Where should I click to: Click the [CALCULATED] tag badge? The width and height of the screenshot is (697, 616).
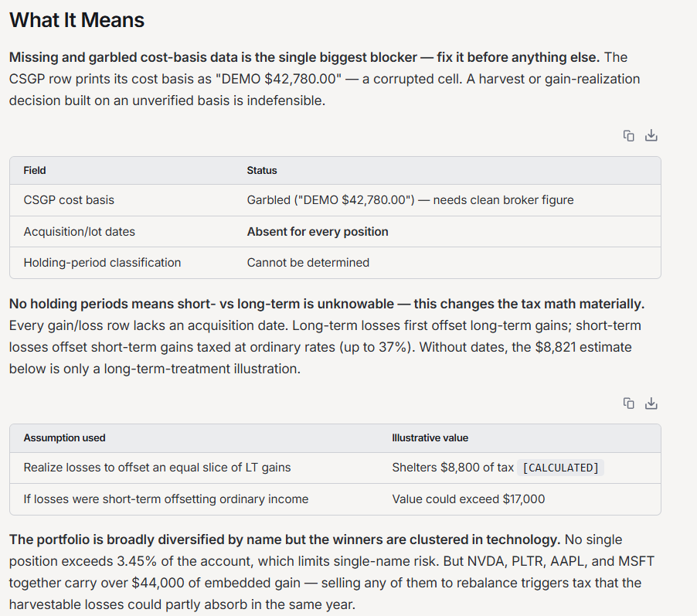pyautogui.click(x=560, y=468)
